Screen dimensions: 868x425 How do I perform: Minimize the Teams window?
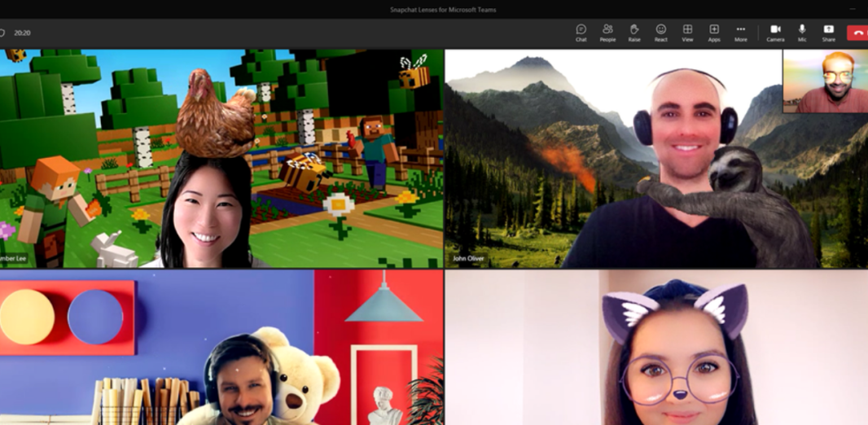point(853,10)
